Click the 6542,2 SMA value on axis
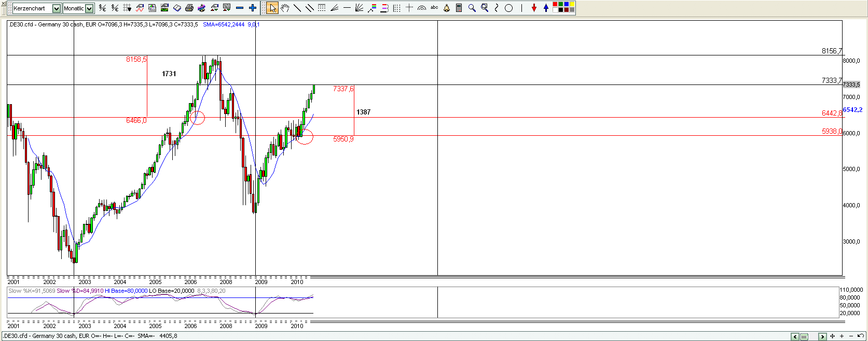The image size is (868, 341). click(852, 109)
